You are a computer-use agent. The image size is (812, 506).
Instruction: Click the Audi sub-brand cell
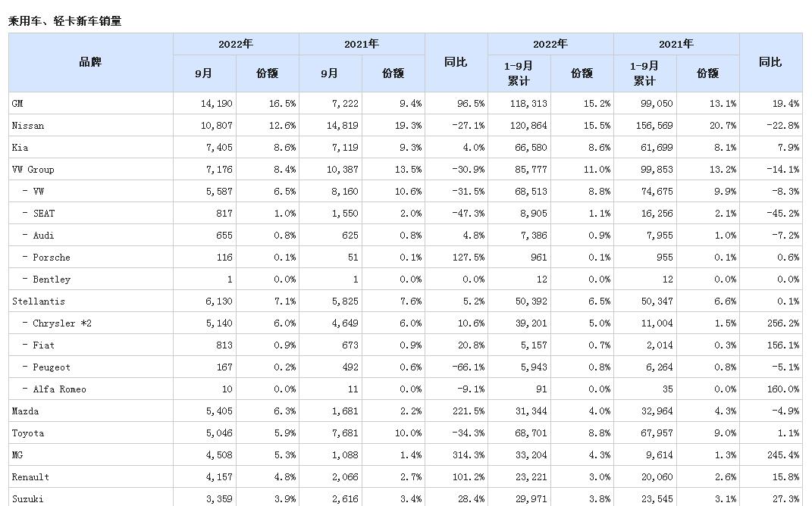(43, 236)
